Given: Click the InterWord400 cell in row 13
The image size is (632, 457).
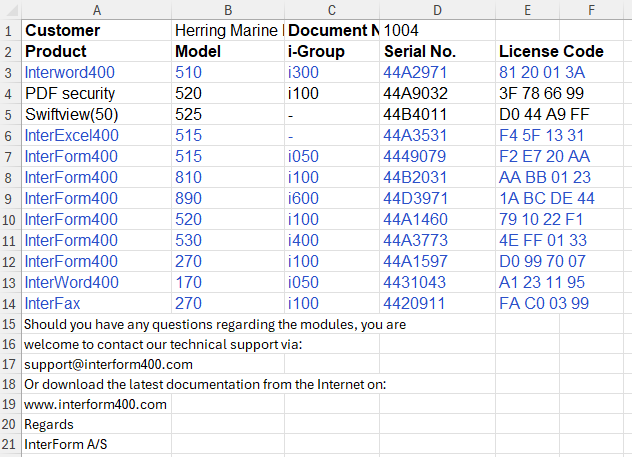Looking at the screenshot, I should pyautogui.click(x=97, y=282).
